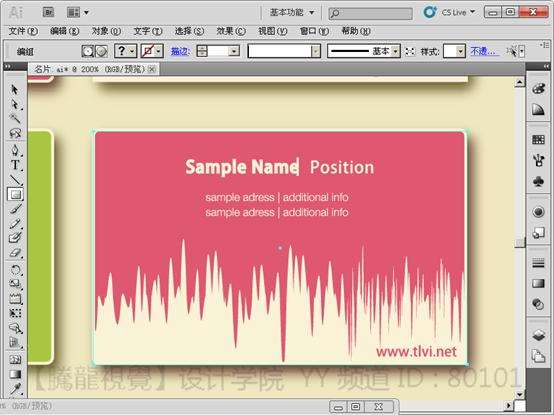554x415 pixels.
Task: Click the 不透 opacity link
Action: 484,52
